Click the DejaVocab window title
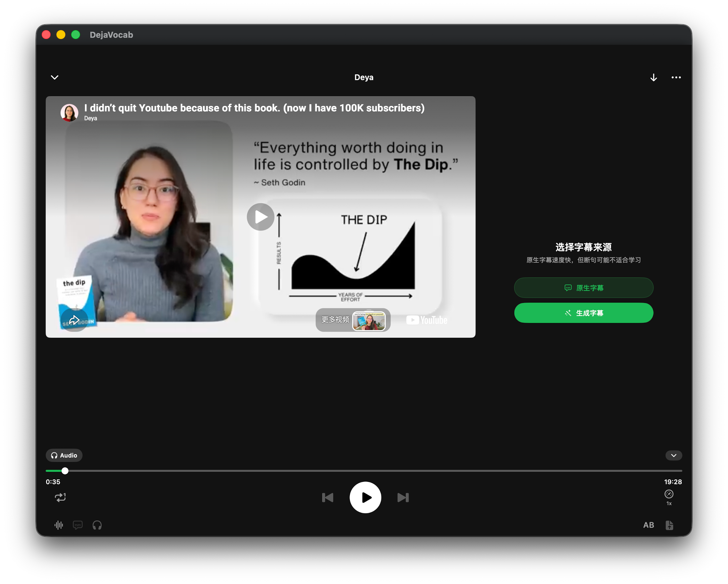Image resolution: width=728 pixels, height=584 pixels. [x=112, y=35]
